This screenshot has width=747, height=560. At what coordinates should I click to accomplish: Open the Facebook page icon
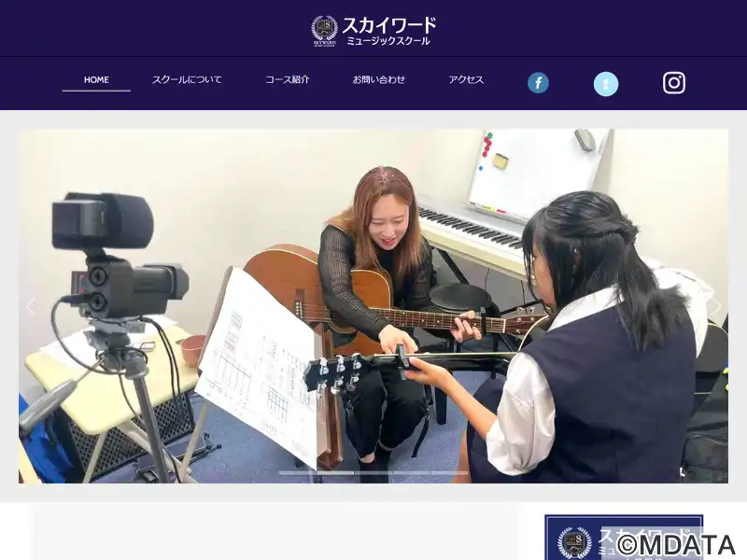(x=538, y=83)
